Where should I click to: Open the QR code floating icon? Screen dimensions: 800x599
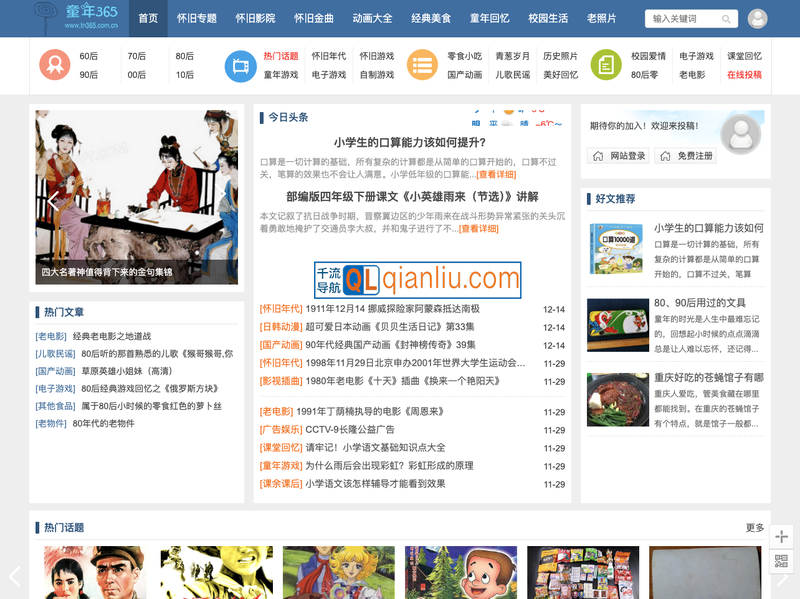point(781,561)
